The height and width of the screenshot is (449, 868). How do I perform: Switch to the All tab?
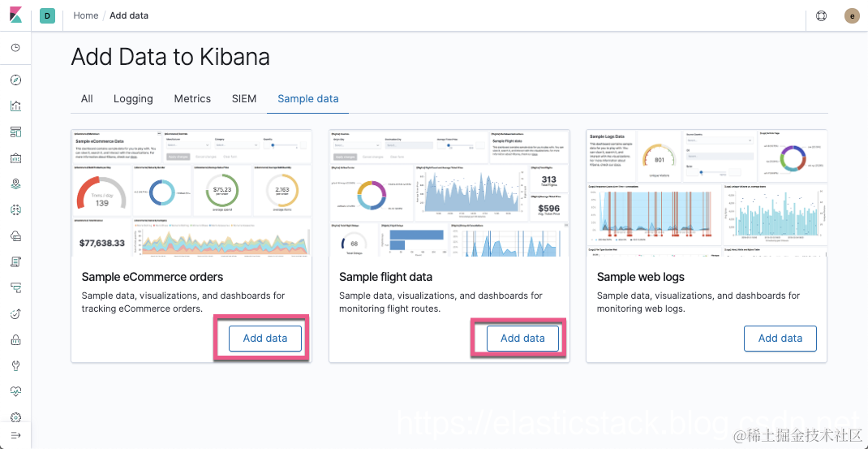pos(87,99)
